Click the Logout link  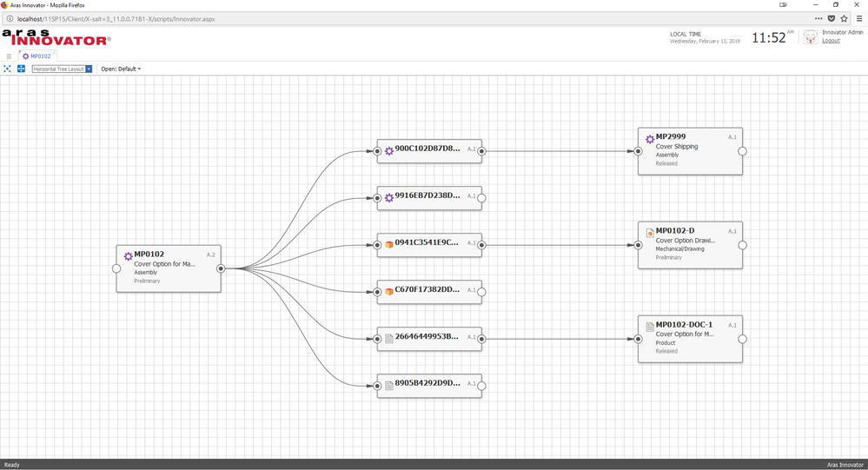(831, 41)
